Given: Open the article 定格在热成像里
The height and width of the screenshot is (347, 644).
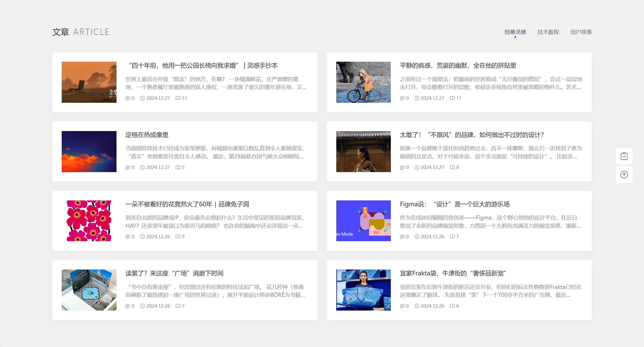Looking at the screenshot, I should tap(147, 135).
